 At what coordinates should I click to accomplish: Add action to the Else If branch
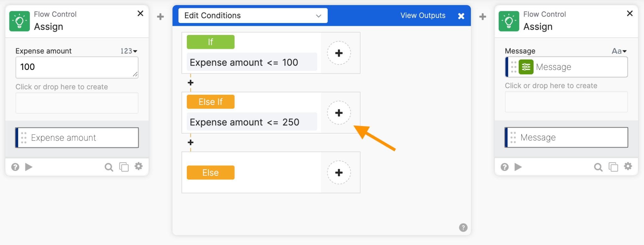point(339,113)
